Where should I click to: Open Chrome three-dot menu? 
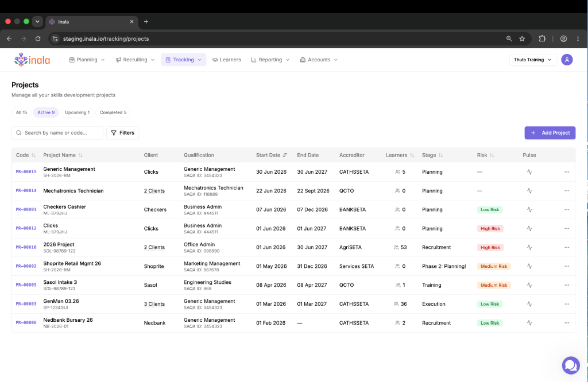click(x=578, y=38)
